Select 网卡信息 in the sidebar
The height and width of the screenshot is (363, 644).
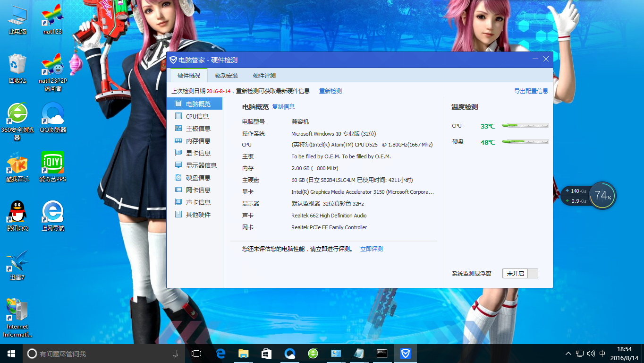coord(195,190)
